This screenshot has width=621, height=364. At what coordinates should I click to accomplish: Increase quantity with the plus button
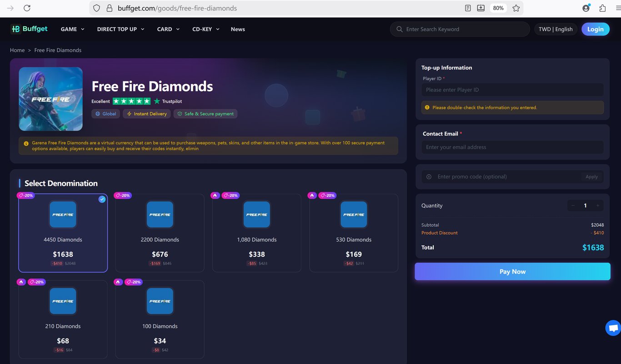[x=598, y=205]
